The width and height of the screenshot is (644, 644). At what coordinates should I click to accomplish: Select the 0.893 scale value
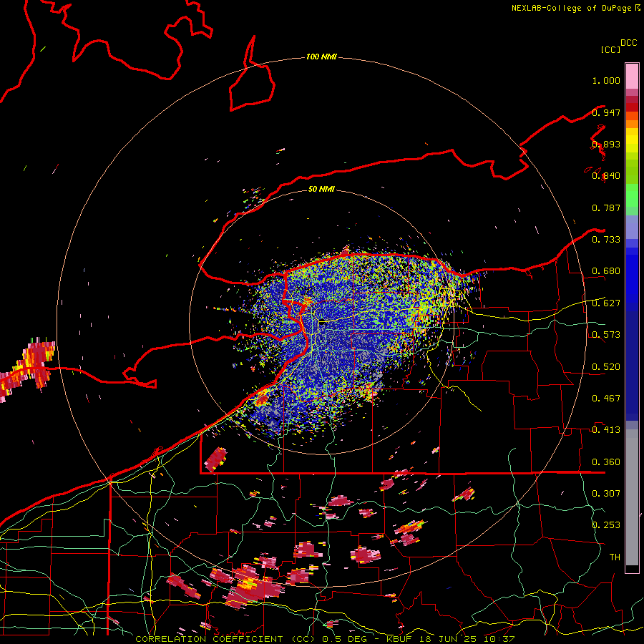point(606,144)
